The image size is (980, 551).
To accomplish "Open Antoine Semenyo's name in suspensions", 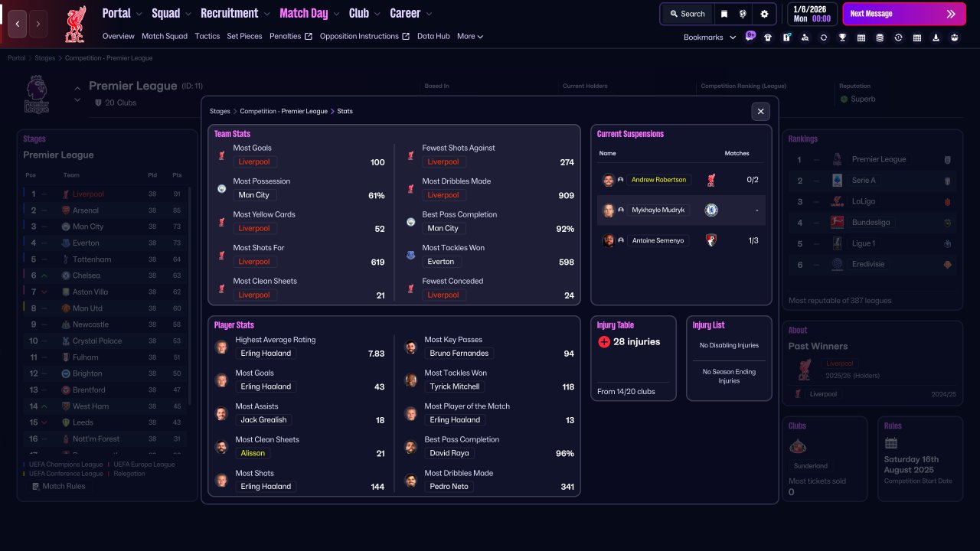I will pos(659,240).
